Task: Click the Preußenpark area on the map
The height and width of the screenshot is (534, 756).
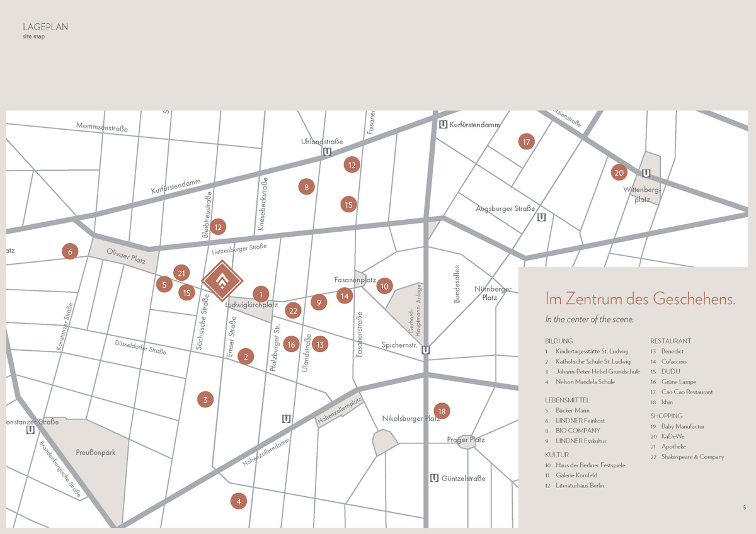Action: pyautogui.click(x=96, y=452)
